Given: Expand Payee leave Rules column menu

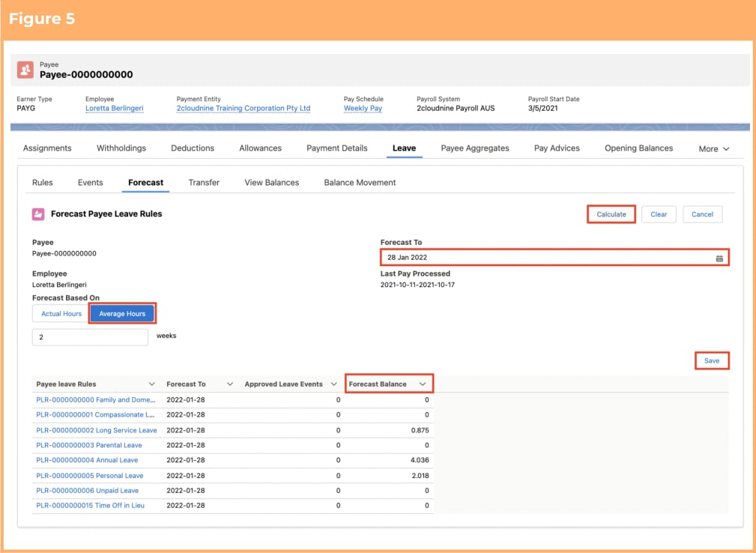Looking at the screenshot, I should [152, 384].
